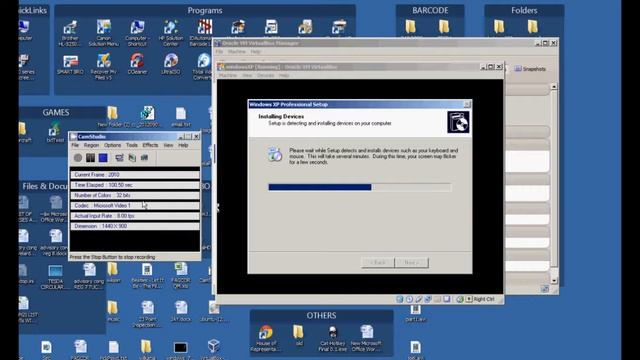The width and height of the screenshot is (640, 360).
Task: Open the VM window Devices menu
Action: coord(265,76)
